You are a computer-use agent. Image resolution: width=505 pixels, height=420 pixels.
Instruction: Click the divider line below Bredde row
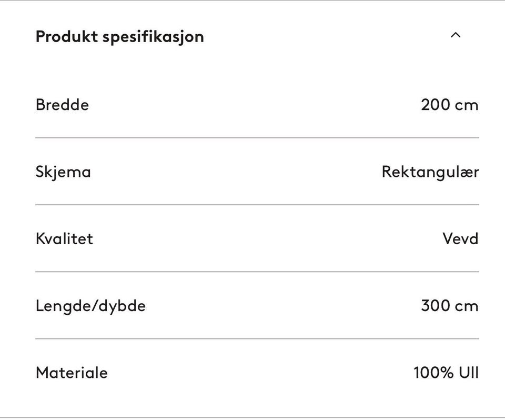point(257,137)
